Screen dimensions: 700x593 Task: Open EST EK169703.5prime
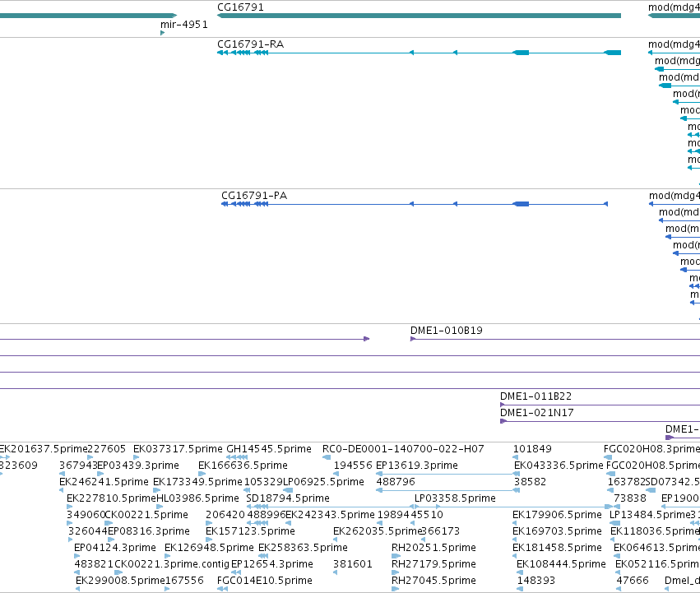click(557, 531)
